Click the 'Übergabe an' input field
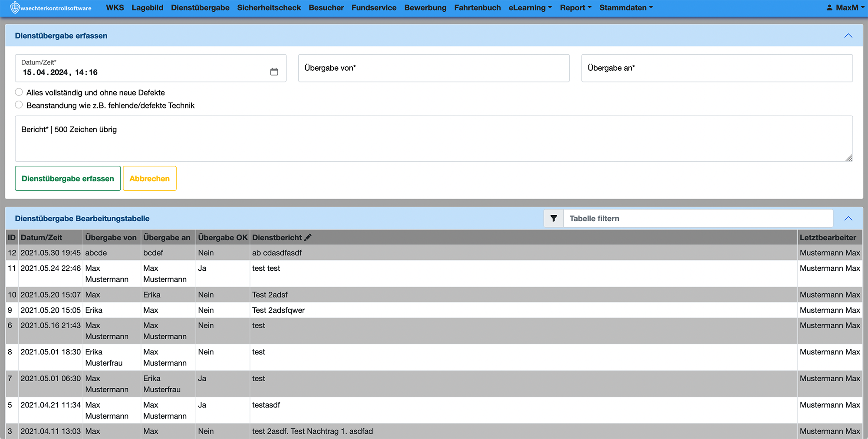868x439 pixels. tap(717, 68)
